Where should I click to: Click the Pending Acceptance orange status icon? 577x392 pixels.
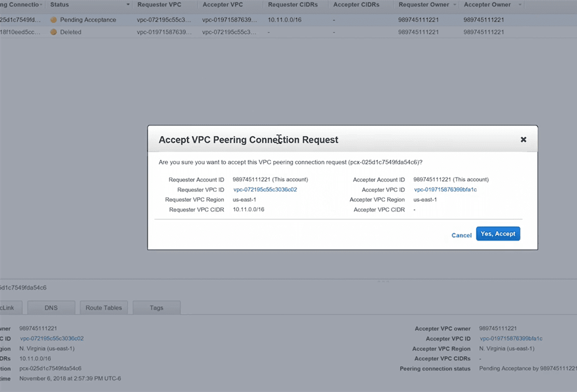pos(53,20)
